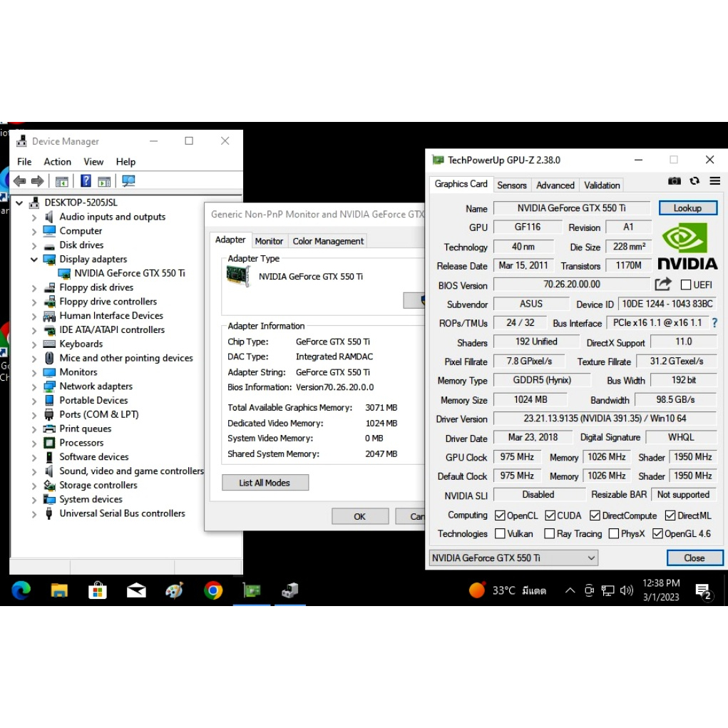Open Microsoft Edge from the taskbar
The height and width of the screenshot is (728, 728).
pos(21,590)
